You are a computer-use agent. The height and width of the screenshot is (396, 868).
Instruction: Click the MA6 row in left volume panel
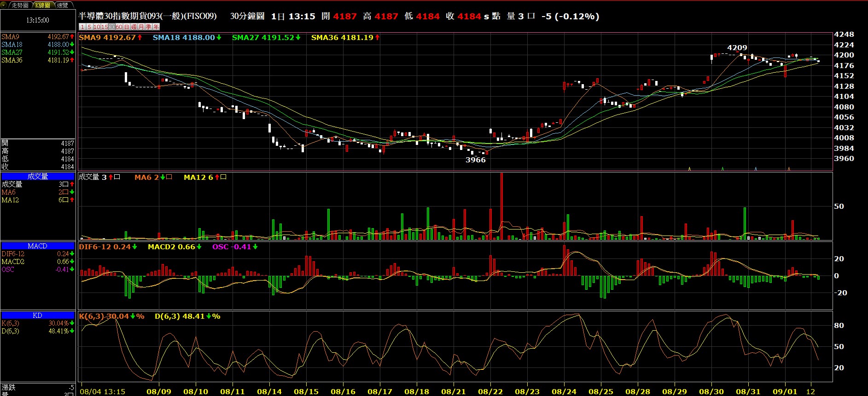pos(38,192)
